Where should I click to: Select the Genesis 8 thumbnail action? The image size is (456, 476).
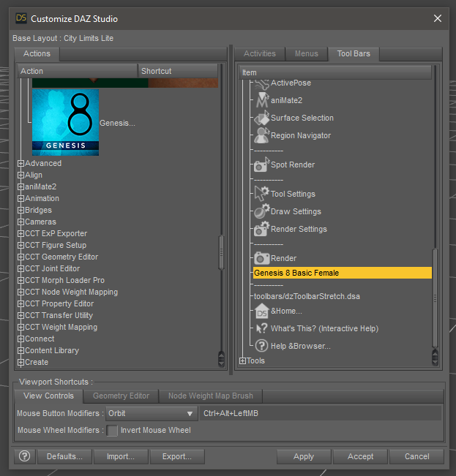point(65,122)
